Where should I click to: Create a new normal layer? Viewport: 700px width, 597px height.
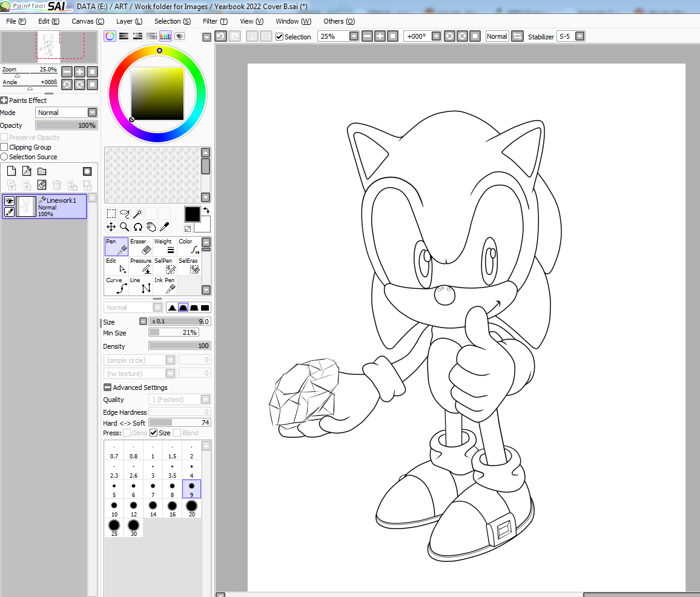(11, 171)
